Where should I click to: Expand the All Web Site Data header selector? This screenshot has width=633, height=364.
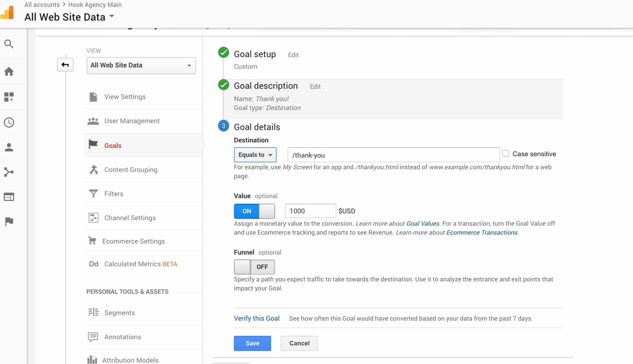69,17
